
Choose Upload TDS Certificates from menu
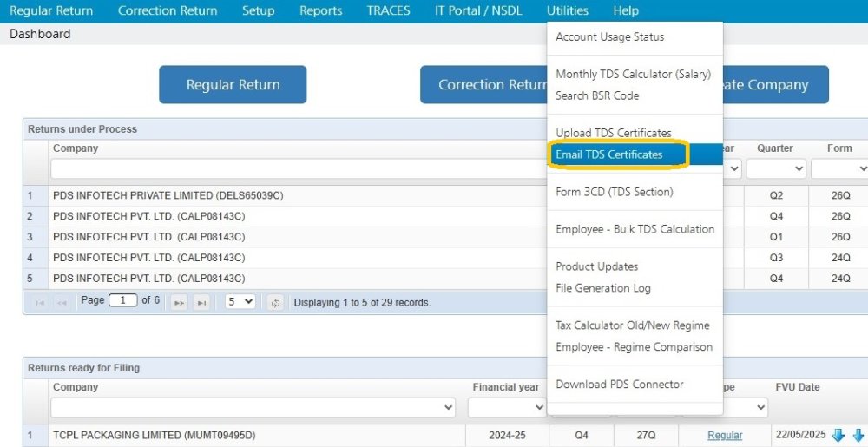614,133
